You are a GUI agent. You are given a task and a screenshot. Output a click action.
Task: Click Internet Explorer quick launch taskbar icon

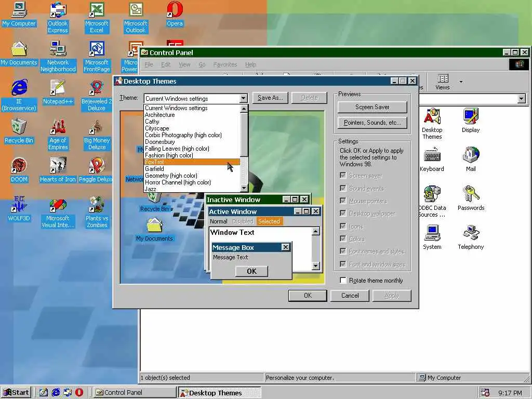(56, 393)
